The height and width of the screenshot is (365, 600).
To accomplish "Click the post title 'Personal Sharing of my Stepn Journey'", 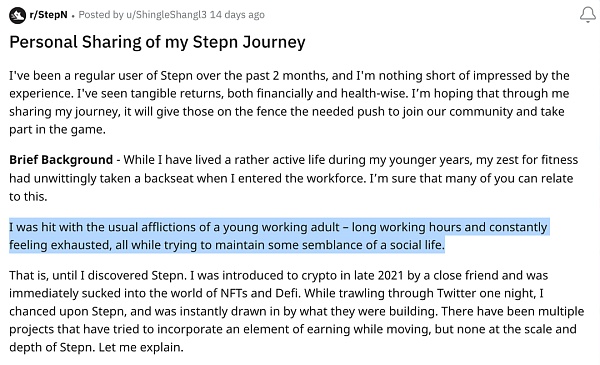I will pyautogui.click(x=157, y=42).
